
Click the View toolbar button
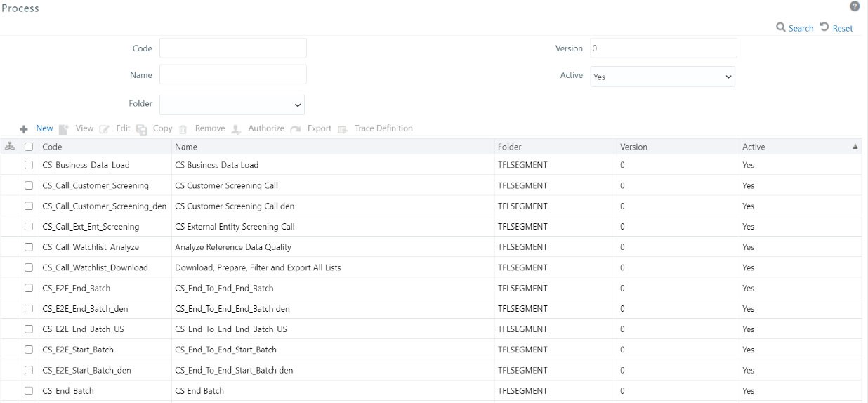coord(84,128)
